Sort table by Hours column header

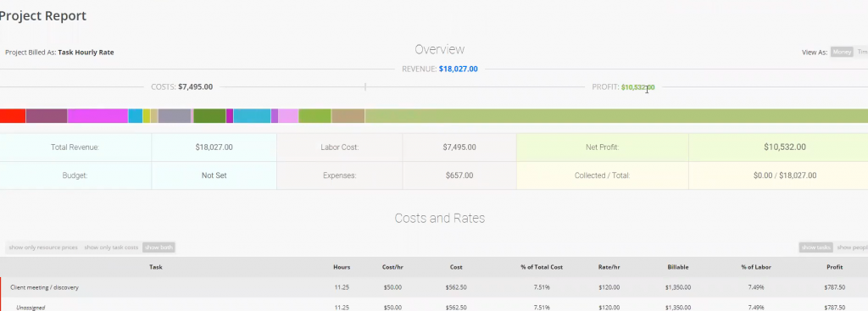[342, 267]
